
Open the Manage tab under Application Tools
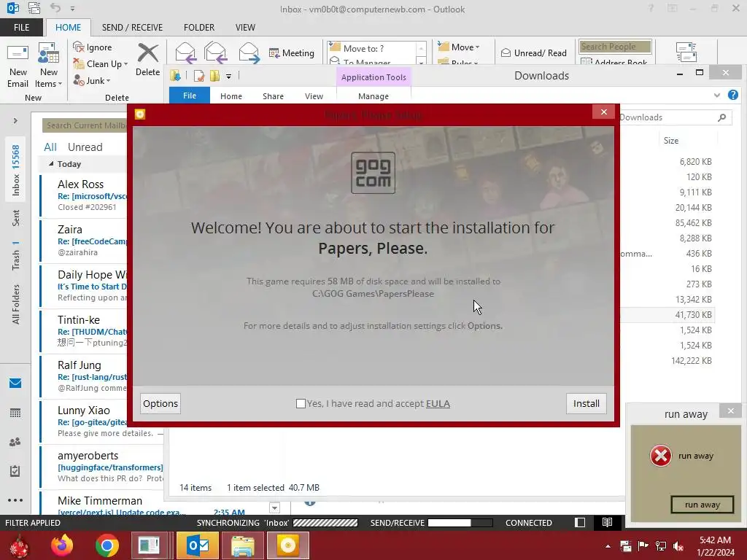click(373, 96)
